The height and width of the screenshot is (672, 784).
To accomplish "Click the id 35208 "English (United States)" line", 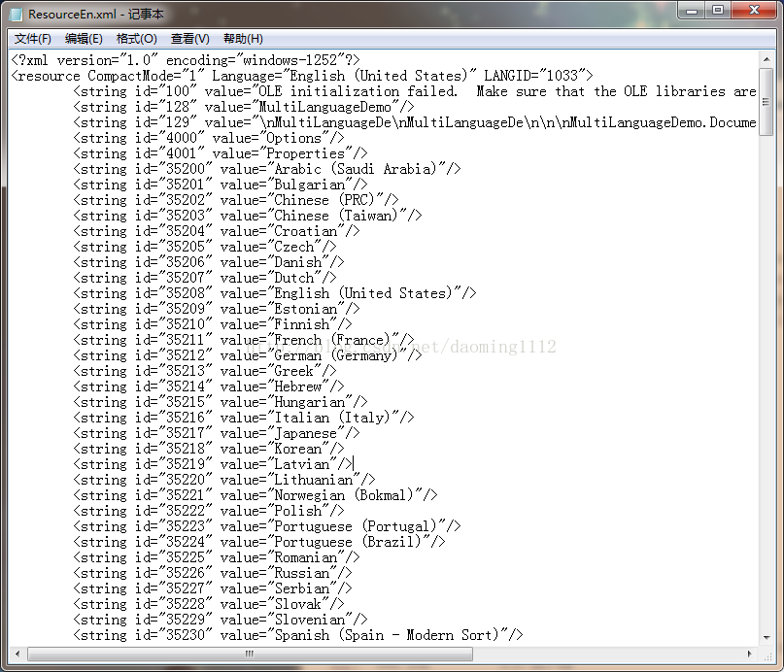I will (x=275, y=292).
